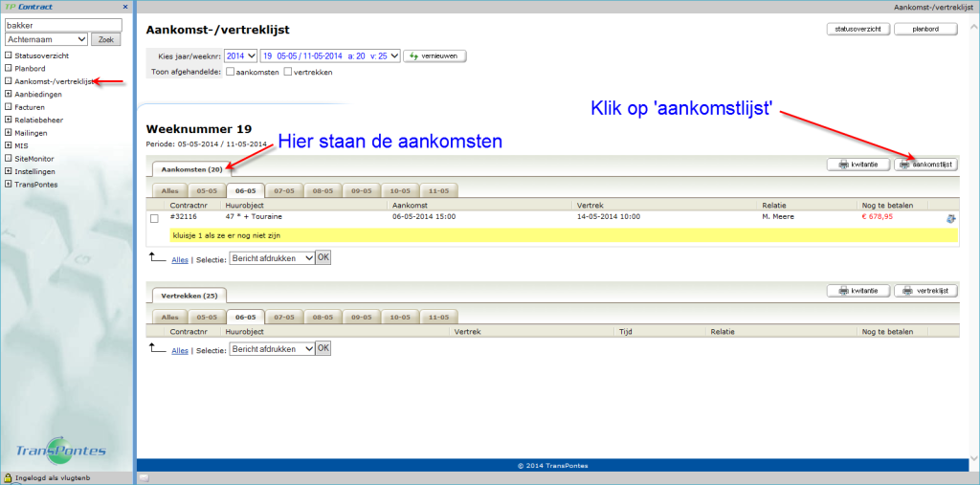Screen dimensions: 980x485
Task: Open 'statusoverzicht' via the top-right button
Action: coord(857,29)
